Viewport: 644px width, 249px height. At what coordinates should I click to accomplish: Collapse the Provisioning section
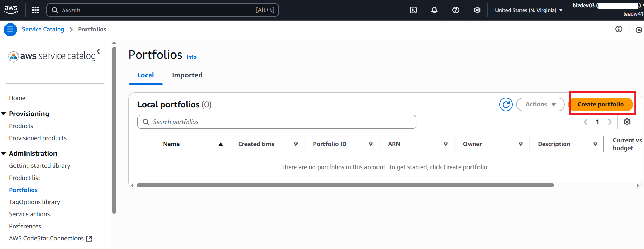click(x=4, y=114)
